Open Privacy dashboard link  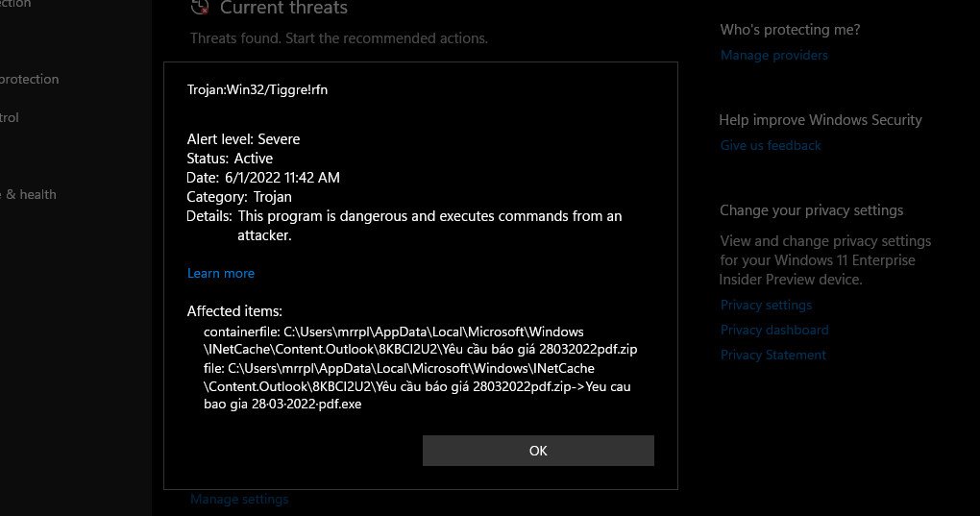(774, 330)
